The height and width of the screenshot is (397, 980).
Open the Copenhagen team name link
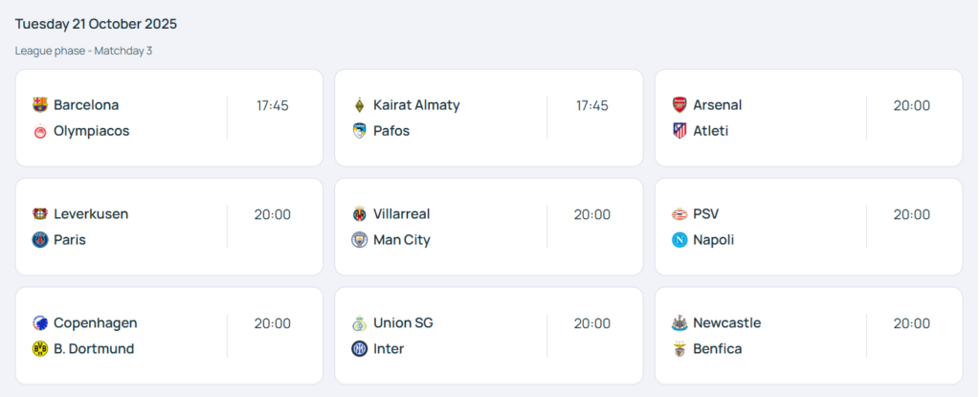[95, 323]
